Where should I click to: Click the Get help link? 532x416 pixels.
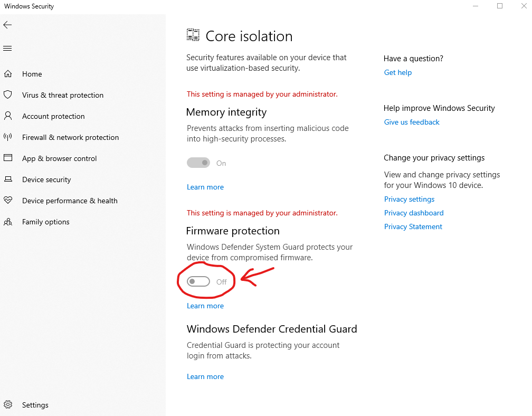[398, 73]
